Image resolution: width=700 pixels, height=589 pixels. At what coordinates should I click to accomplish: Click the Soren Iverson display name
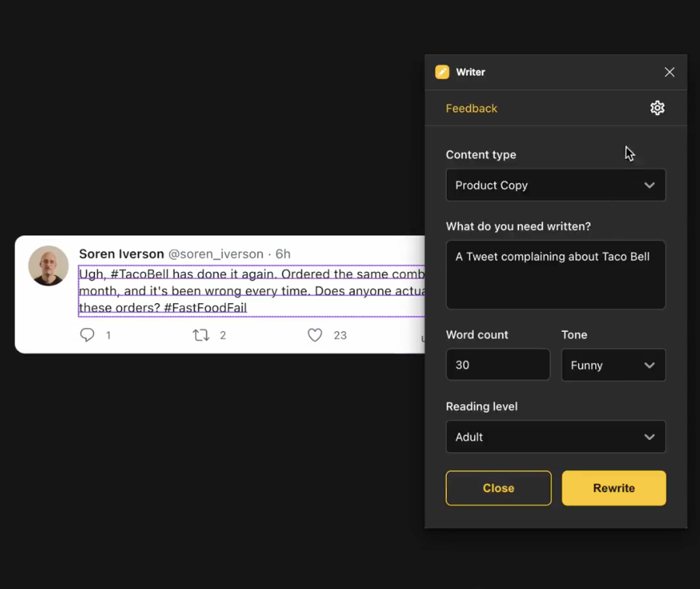(121, 253)
